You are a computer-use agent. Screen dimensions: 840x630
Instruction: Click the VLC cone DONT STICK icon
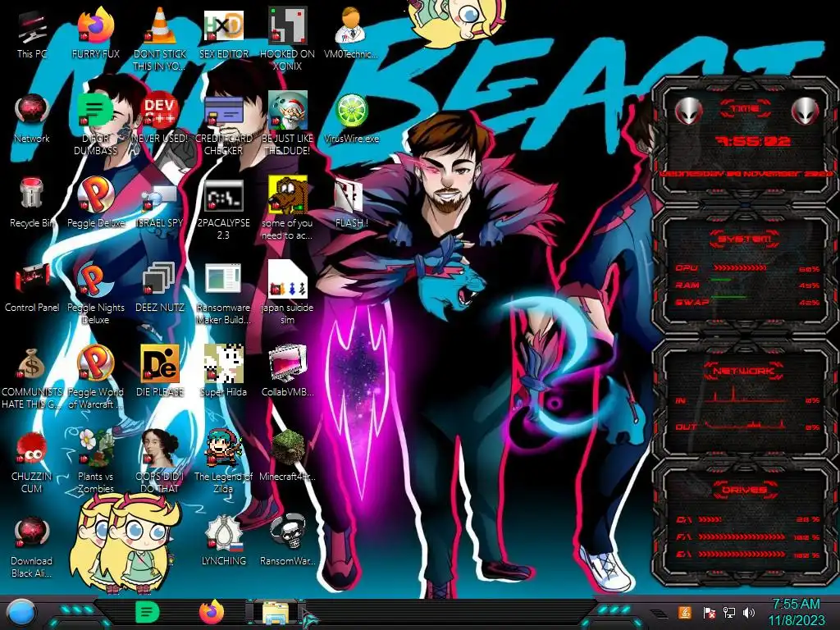point(160,25)
